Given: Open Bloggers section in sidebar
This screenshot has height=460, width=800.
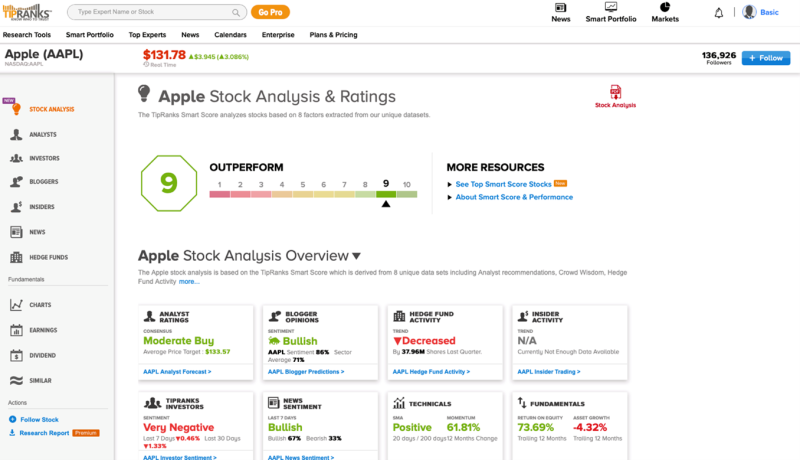Looking at the screenshot, I should [44, 182].
